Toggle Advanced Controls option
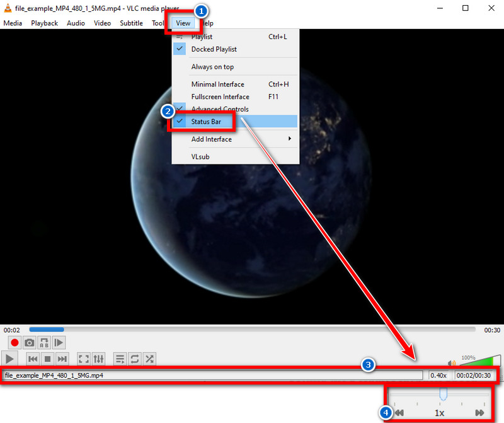Viewport: 504px width, 423px height. pyautogui.click(x=236, y=109)
